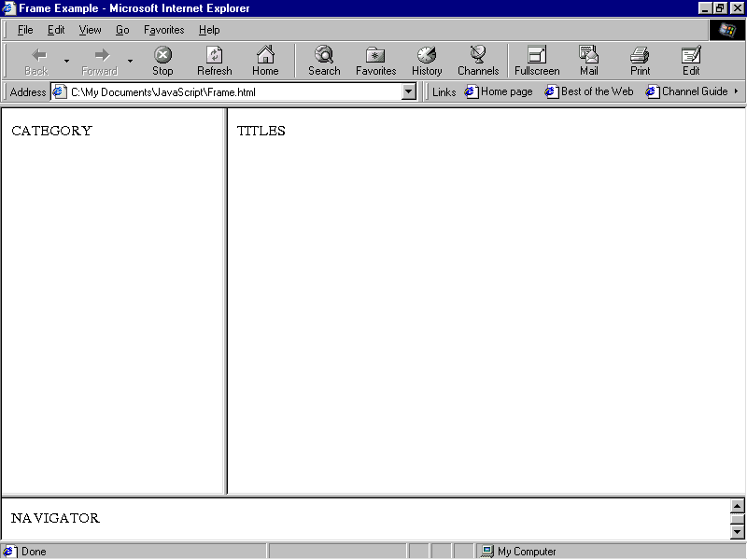Image resolution: width=747 pixels, height=560 pixels.
Task: Open the File menu
Action: pyautogui.click(x=25, y=30)
